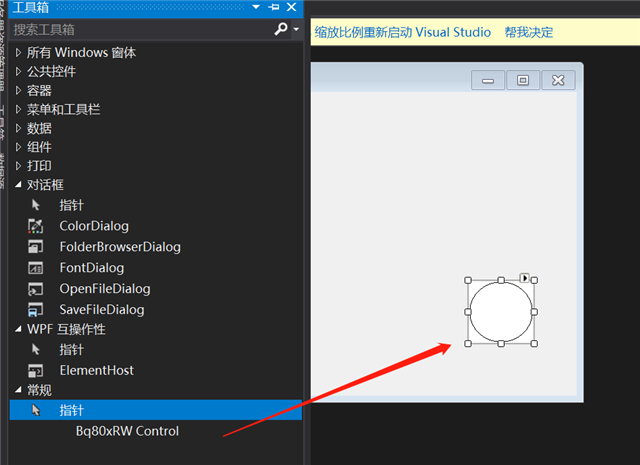
Task: Click the ColorDialog label text
Action: pos(94,226)
